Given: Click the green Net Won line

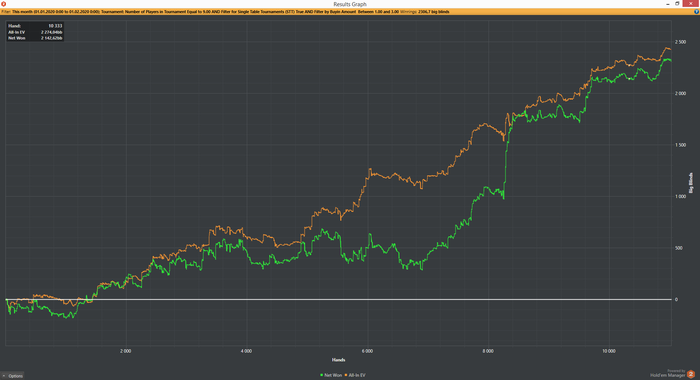Looking at the screenshot, I should tap(505, 170).
